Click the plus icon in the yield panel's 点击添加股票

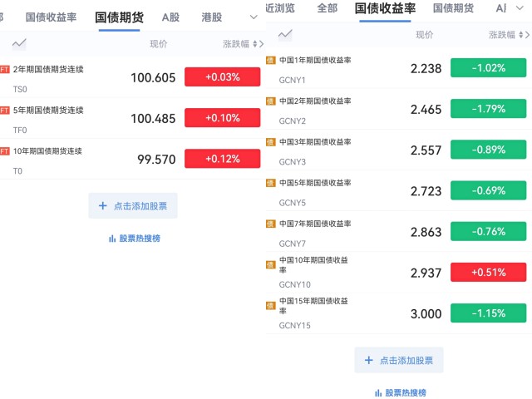click(369, 361)
